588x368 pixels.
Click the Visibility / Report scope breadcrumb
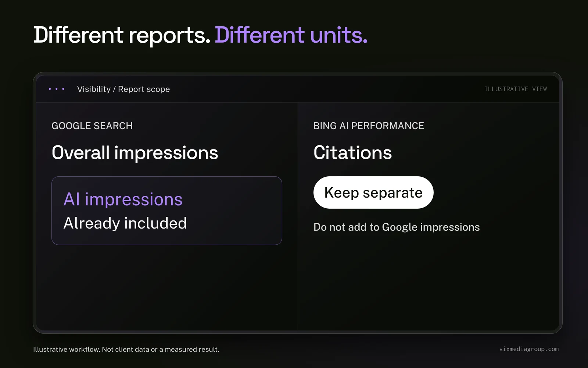click(x=123, y=89)
